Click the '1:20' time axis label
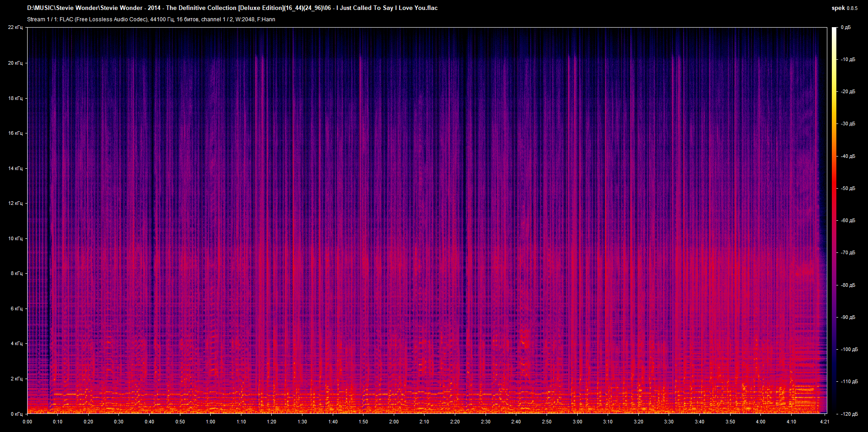The width and height of the screenshot is (868, 432). coord(272,422)
